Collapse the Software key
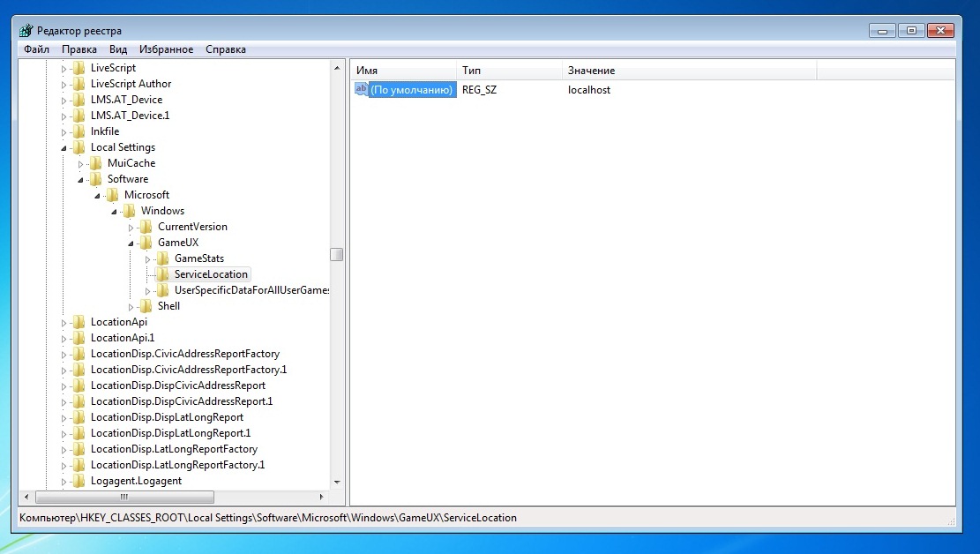980x554 pixels. click(x=80, y=180)
